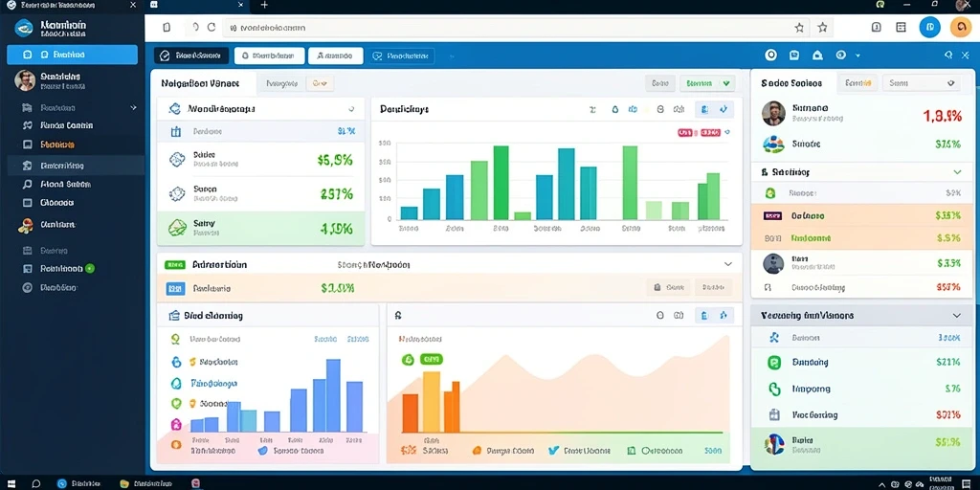Toggle the first red legend pill above bar chart

(685, 132)
